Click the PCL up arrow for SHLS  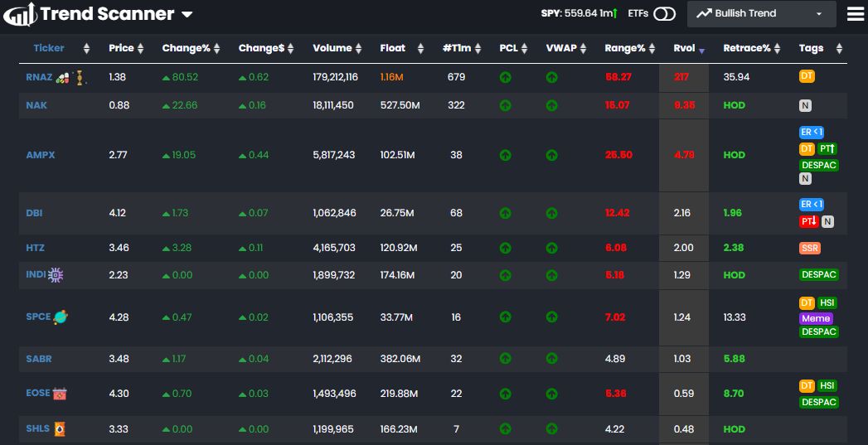tap(505, 429)
